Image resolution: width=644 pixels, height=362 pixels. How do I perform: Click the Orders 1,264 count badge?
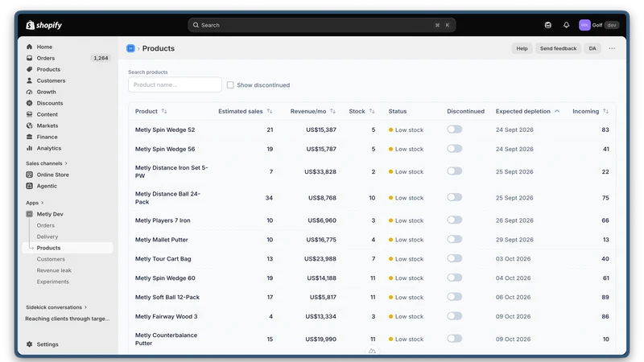pyautogui.click(x=101, y=58)
